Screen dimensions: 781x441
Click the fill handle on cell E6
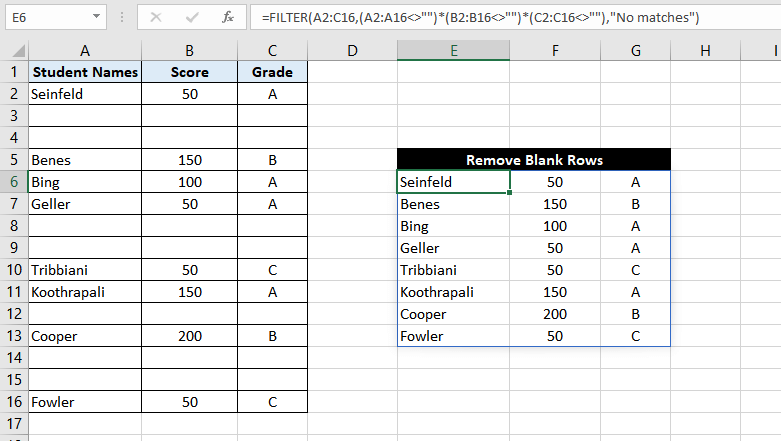point(510,192)
